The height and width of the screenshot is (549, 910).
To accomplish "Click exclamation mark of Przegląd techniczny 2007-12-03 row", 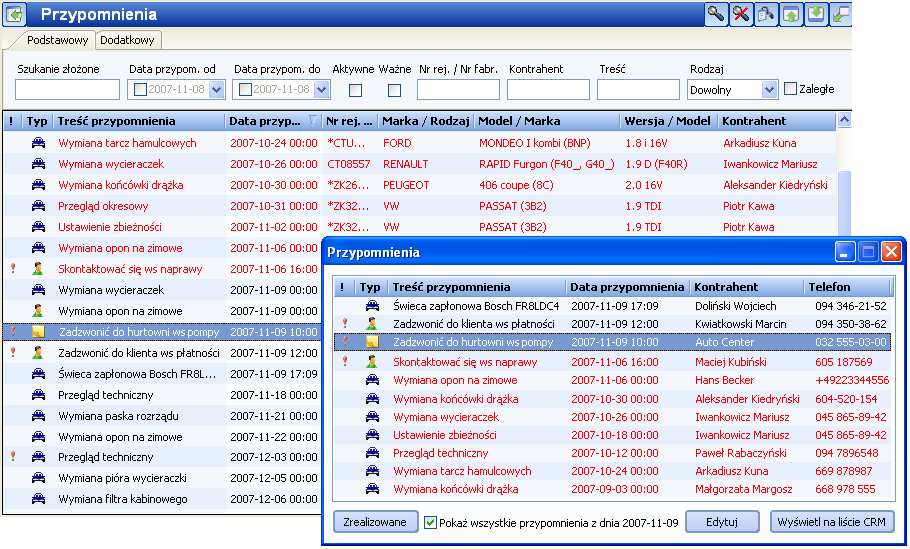I will click(x=13, y=457).
